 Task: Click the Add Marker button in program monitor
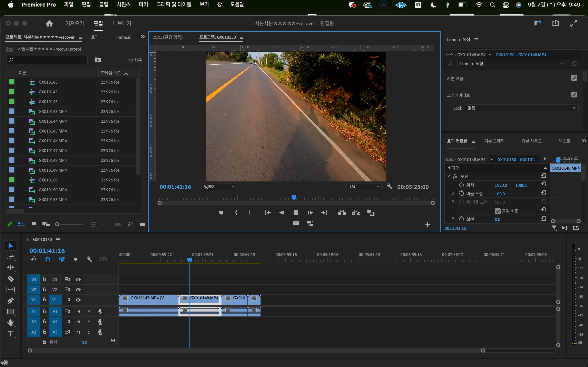[x=221, y=213]
